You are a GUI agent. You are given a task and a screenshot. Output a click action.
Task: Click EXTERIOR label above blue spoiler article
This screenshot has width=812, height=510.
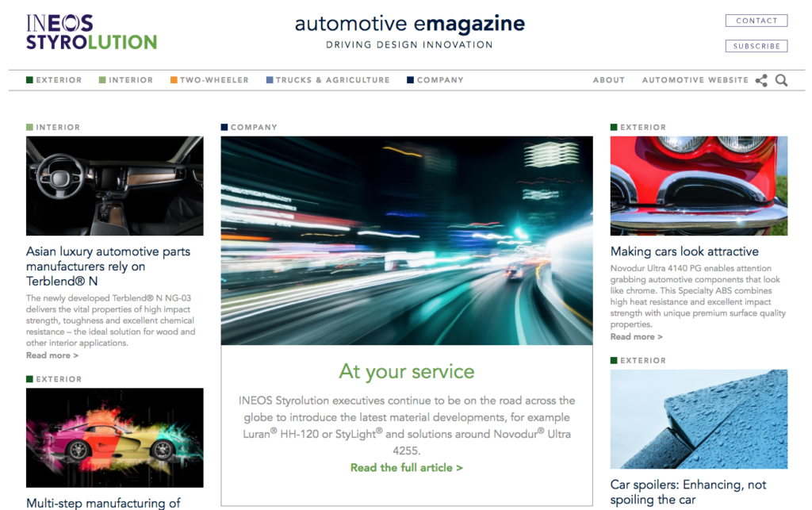638,360
